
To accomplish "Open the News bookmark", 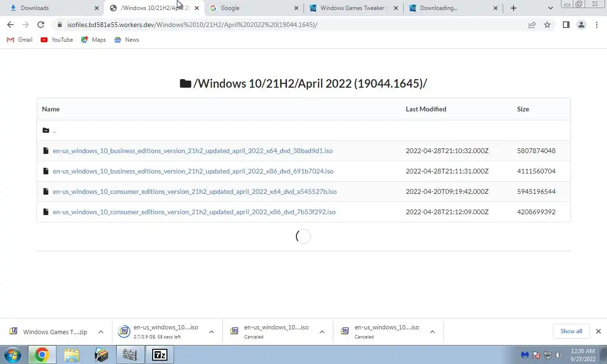I will click(127, 40).
